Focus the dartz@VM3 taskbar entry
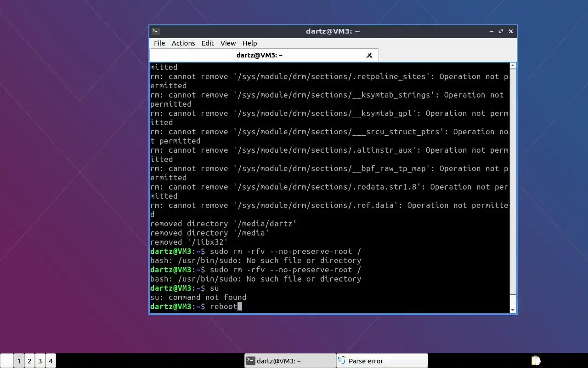The height and width of the screenshot is (368, 588). point(290,361)
